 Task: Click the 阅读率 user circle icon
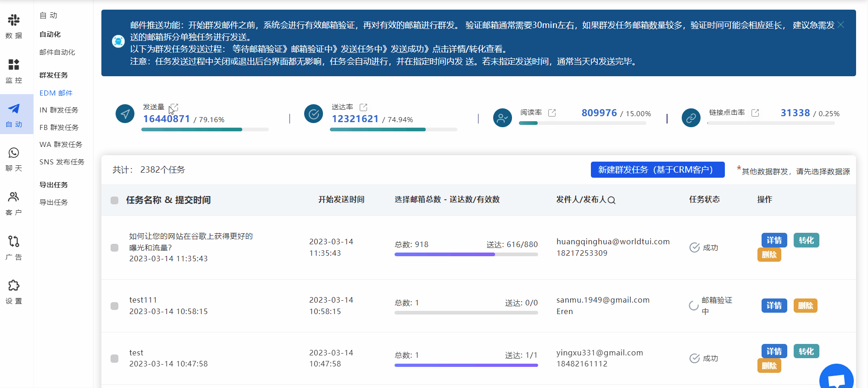(502, 118)
